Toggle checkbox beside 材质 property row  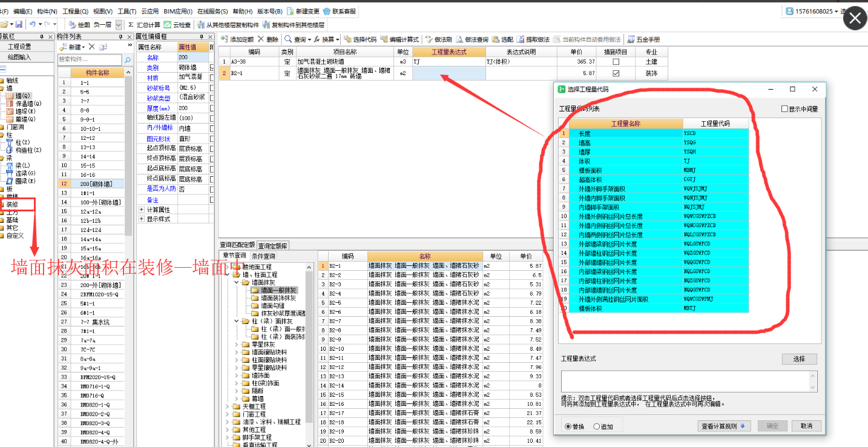pos(212,78)
